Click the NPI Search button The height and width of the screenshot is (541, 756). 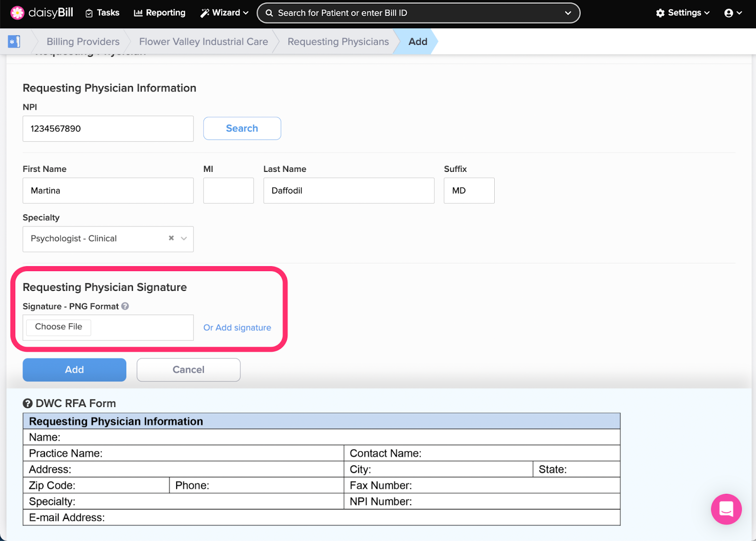(242, 128)
